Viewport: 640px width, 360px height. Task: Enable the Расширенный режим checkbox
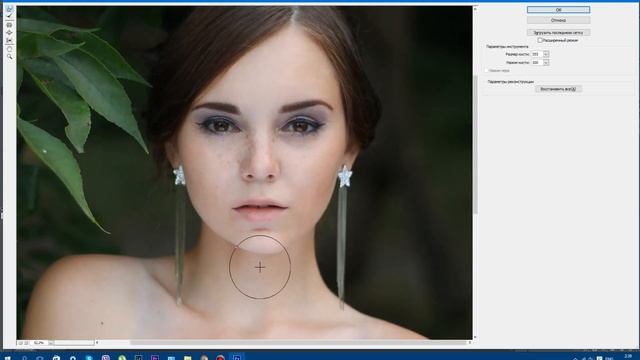pyautogui.click(x=540, y=40)
